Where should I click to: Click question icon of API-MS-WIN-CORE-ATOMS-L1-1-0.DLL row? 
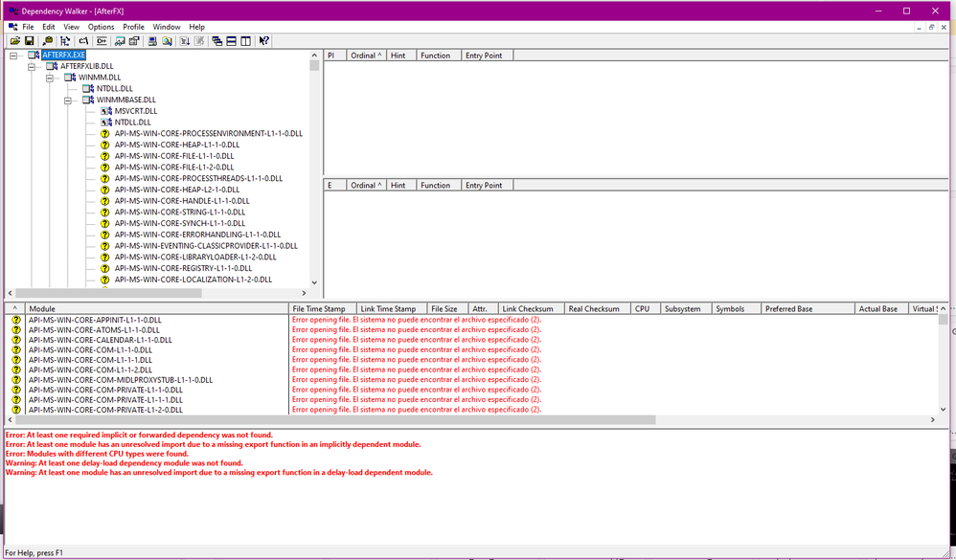[16, 329]
